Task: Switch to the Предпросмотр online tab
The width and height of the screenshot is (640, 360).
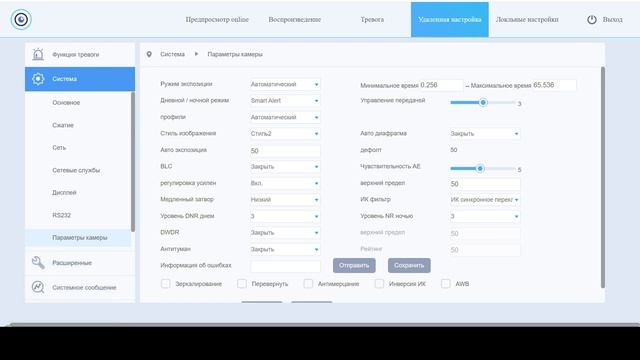Action: [x=217, y=19]
